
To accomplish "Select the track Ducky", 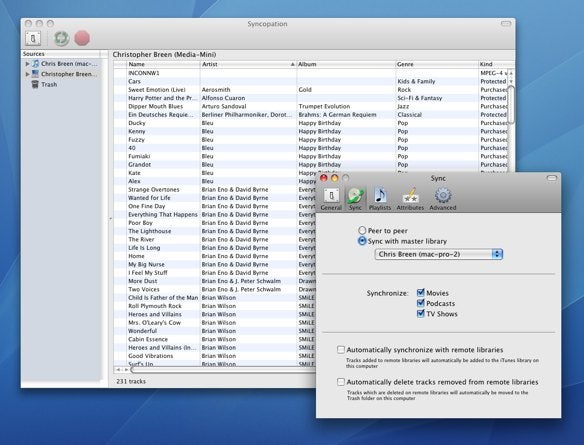I will tap(137, 123).
